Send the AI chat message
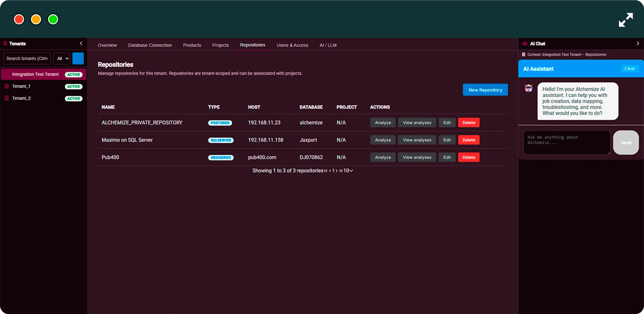This screenshot has height=314, width=644. 626,143
